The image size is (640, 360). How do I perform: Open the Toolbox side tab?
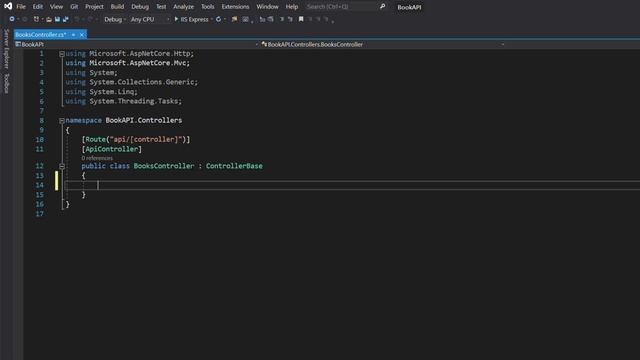point(6,83)
